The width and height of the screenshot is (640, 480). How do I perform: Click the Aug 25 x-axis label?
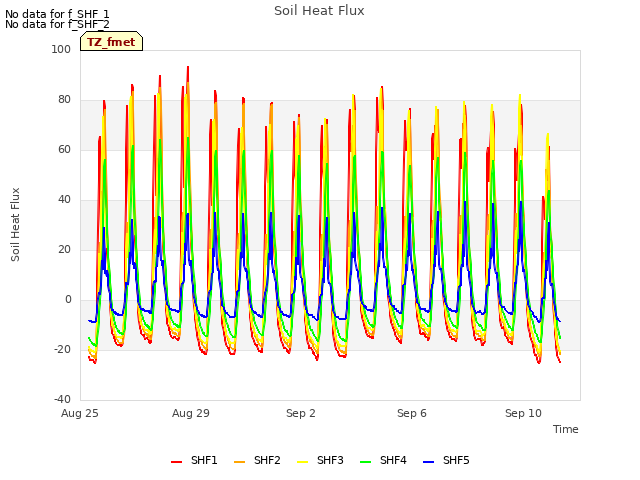(80, 413)
